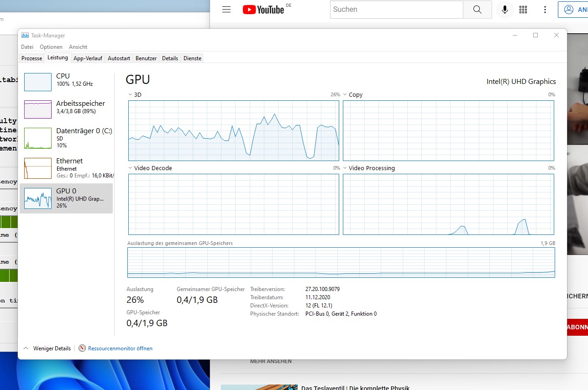Click the YouTube sign-in button
The height and width of the screenshot is (390, 588).
pos(573,10)
